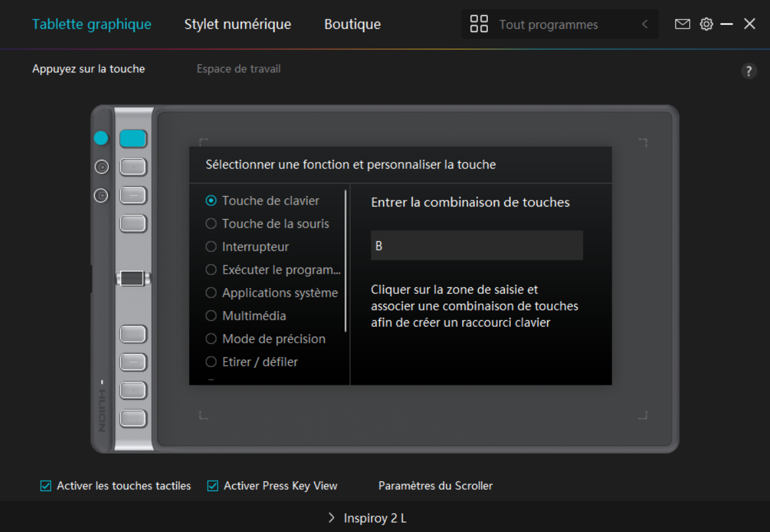
Task: Click the help question mark icon
Action: [x=749, y=72]
